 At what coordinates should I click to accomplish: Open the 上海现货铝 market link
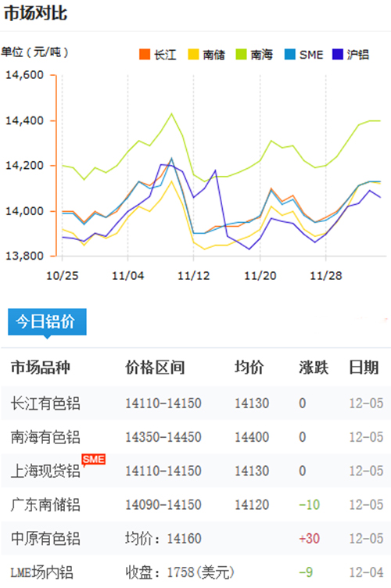pos(45,471)
